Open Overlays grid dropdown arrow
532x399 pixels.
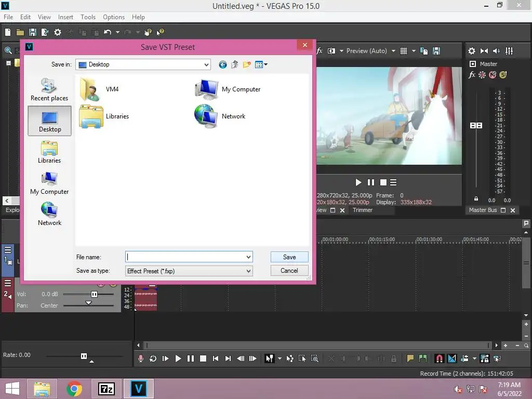click(414, 51)
